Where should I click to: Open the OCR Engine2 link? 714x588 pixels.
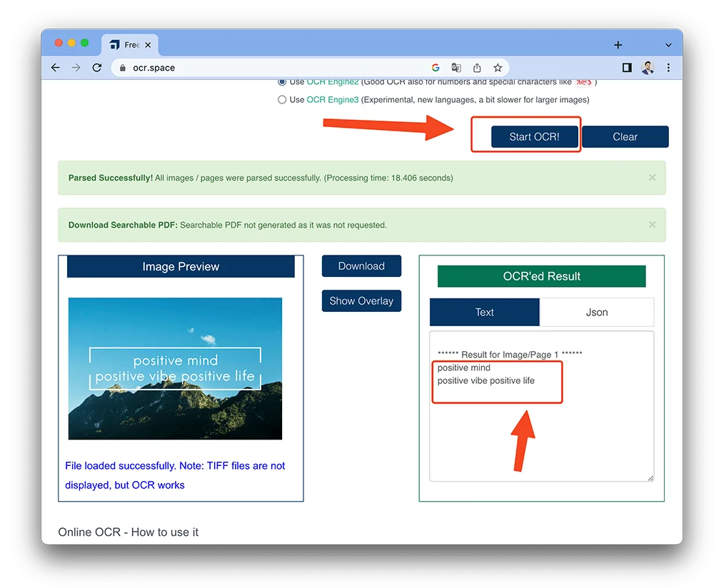[x=333, y=82]
